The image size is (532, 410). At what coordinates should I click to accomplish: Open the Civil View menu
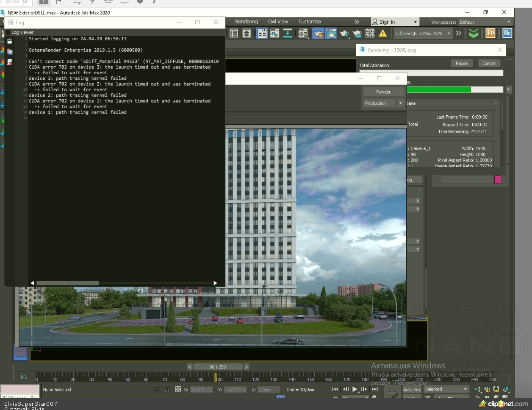pos(278,22)
